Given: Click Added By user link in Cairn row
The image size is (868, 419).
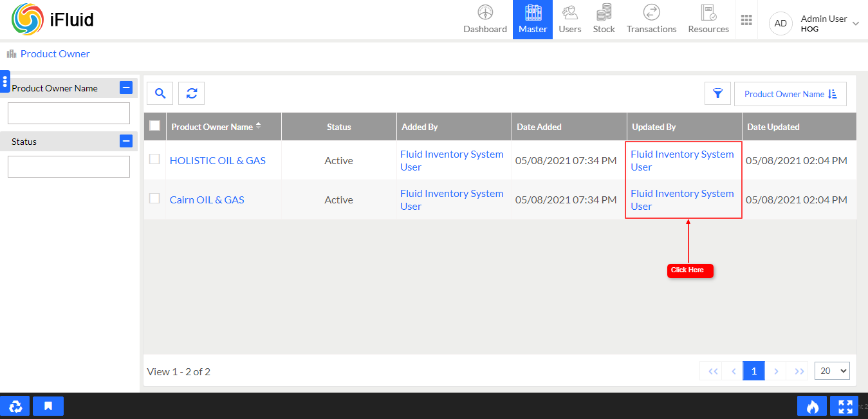Looking at the screenshot, I should [x=452, y=200].
